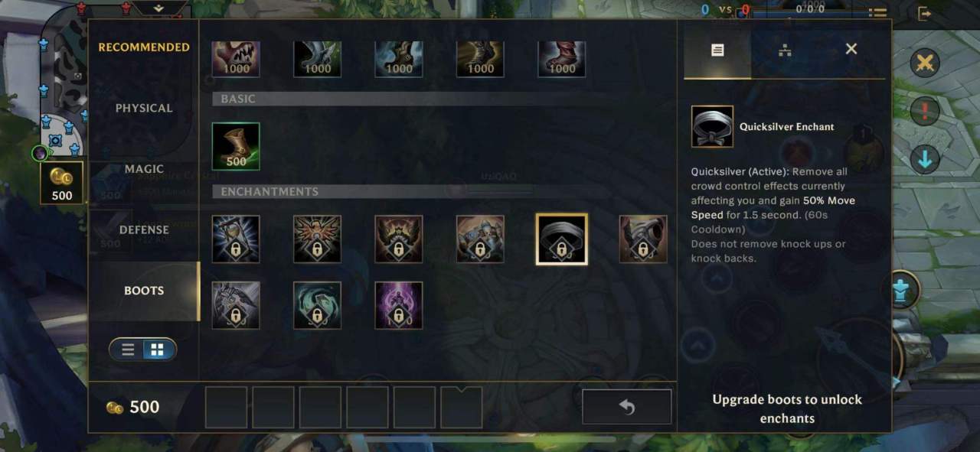Image resolution: width=980 pixels, height=452 pixels.
Task: Open the Recommended items category
Action: coord(144,47)
